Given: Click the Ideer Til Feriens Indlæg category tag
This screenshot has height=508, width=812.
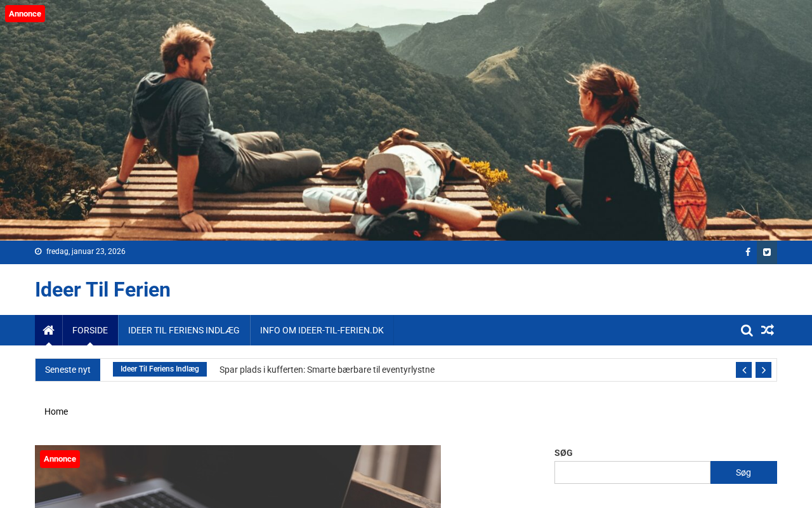Looking at the screenshot, I should (160, 369).
